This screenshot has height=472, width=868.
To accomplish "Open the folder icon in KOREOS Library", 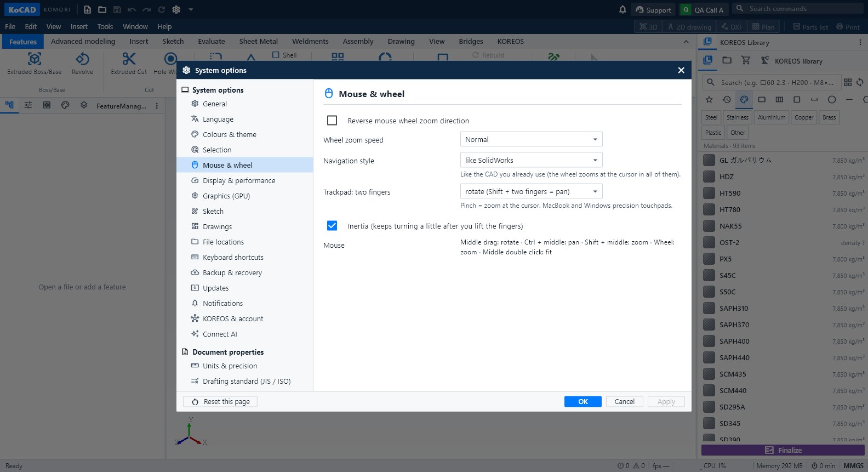I will [x=727, y=60].
